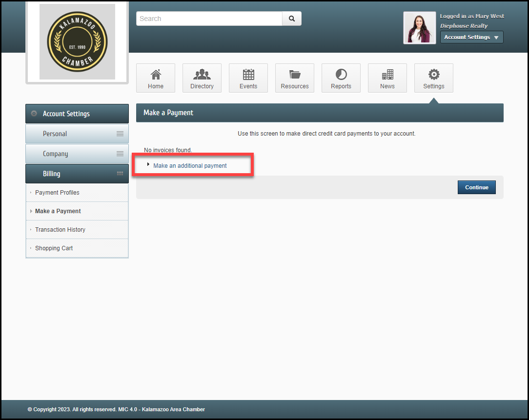The height and width of the screenshot is (420, 529).
Task: Expand the Company section in sidebar
Action: pyautogui.click(x=77, y=154)
